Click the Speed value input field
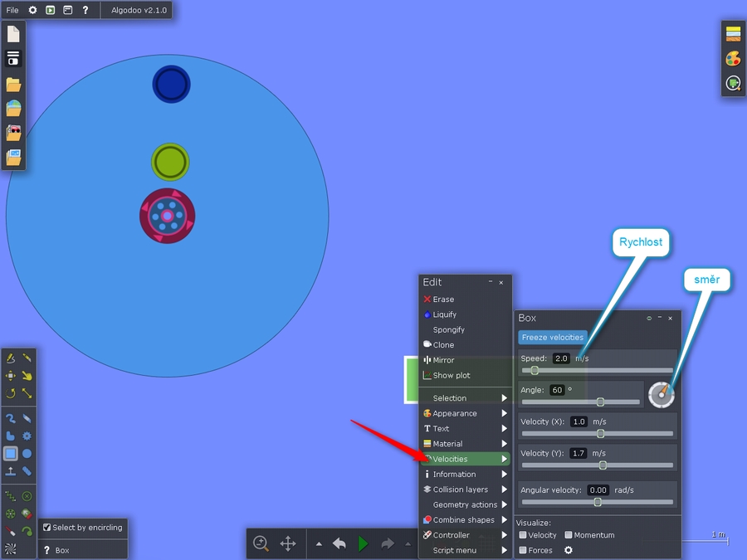This screenshot has height=560, width=747. point(561,358)
